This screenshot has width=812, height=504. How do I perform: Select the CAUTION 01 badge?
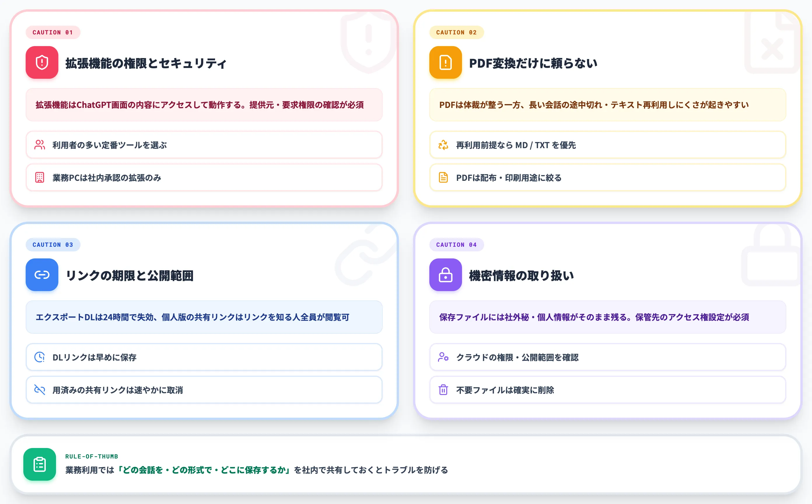[x=53, y=32]
